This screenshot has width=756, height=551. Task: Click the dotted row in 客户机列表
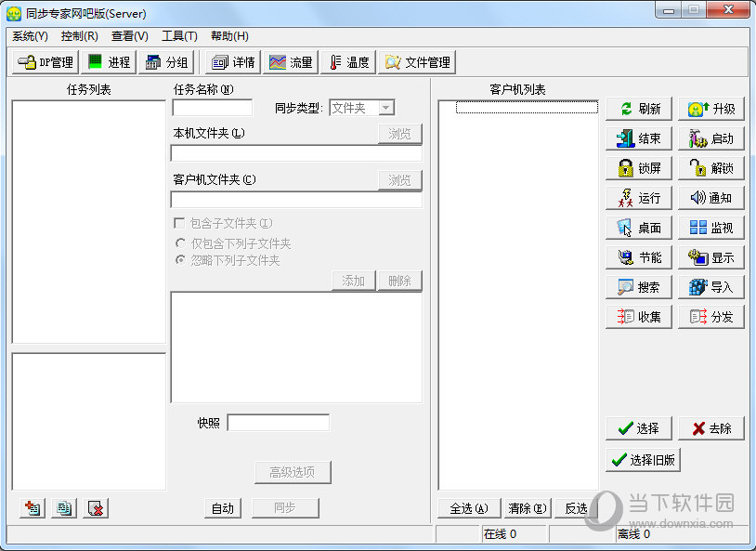tap(527, 107)
